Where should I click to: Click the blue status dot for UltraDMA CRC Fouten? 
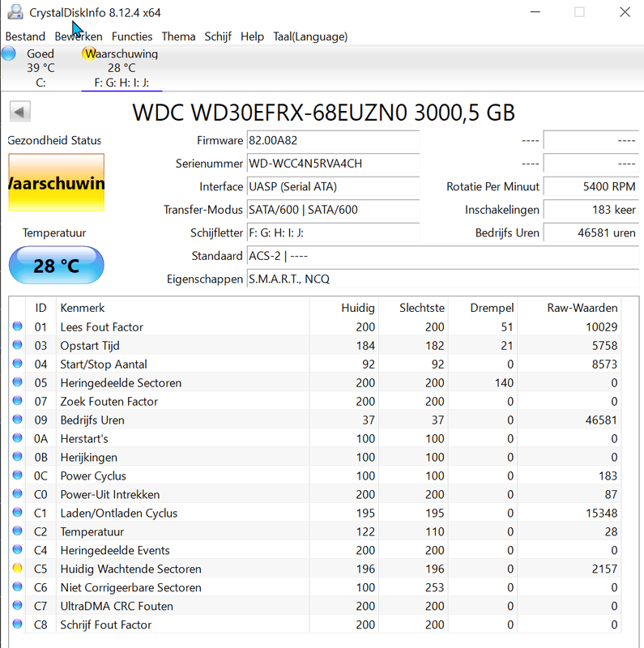click(x=17, y=605)
